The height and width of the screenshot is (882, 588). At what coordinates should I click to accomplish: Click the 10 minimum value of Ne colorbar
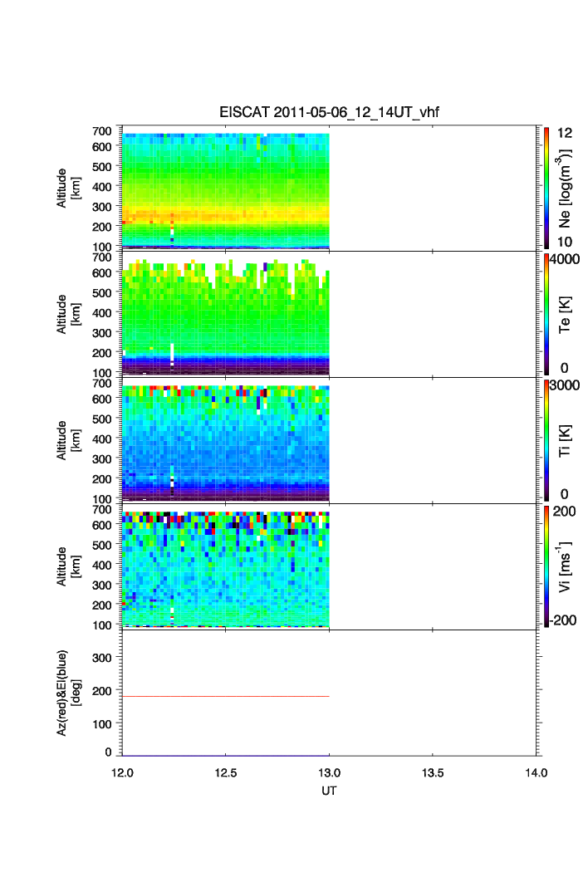pos(565,242)
